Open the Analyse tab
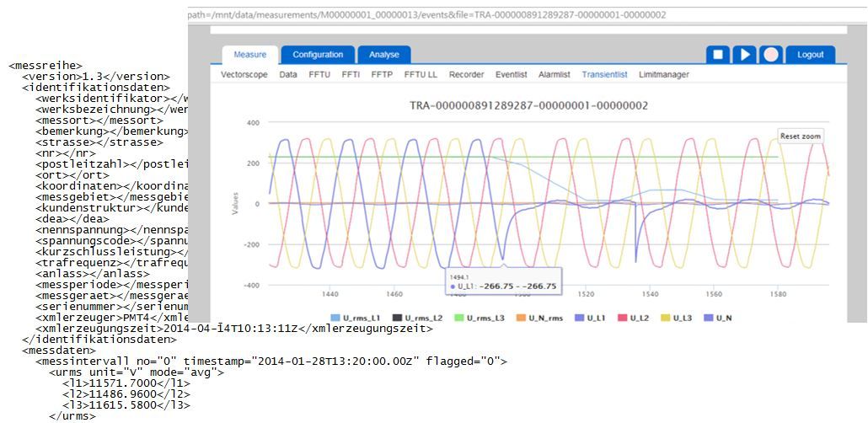The height and width of the screenshot is (423, 868). (x=384, y=54)
